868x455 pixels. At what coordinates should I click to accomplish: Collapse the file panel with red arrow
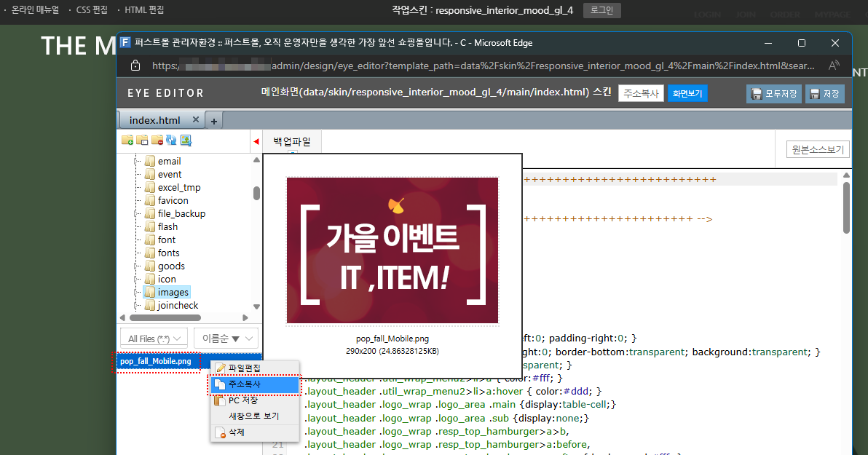click(x=256, y=142)
